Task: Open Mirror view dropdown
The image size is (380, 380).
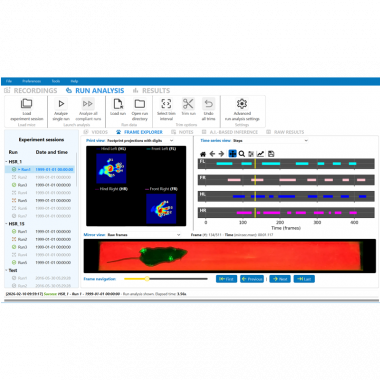Action: pyautogui.click(x=144, y=235)
